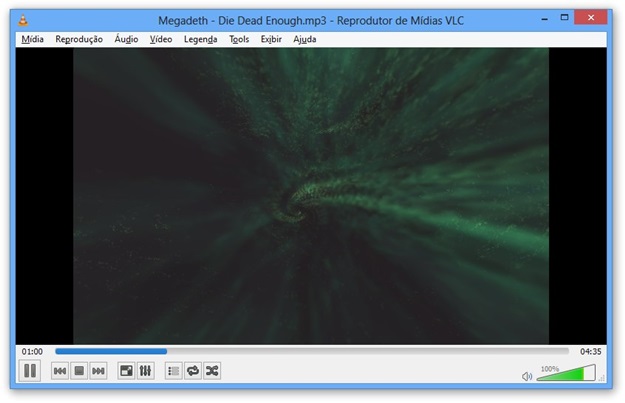Stop playback with the stop button
The image size is (625, 403).
[79, 371]
